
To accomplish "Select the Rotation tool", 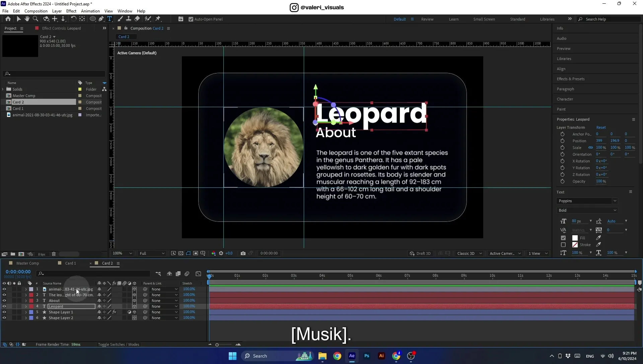I will [x=73, y=19].
